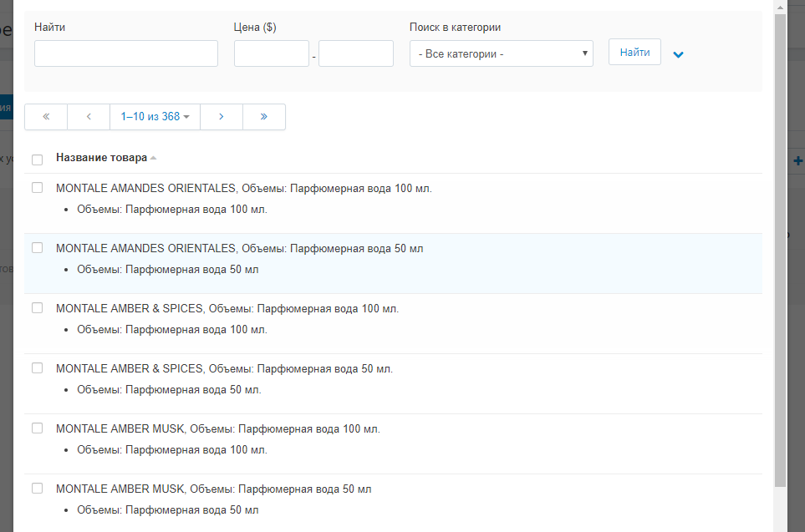The image size is (805, 532).
Task: Check MONTALE AMBER & SPICES 100 мл checkbox
Action: pos(37,308)
